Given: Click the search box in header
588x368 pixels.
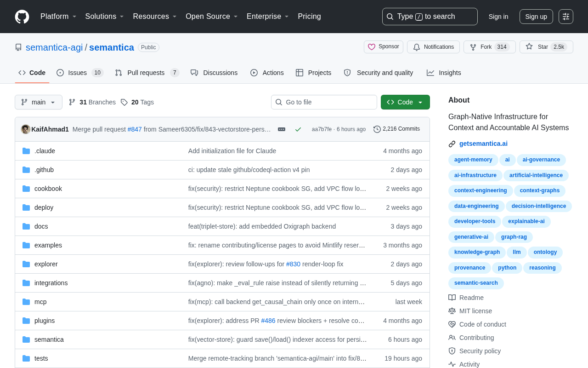Looking at the screenshot, I should click(430, 17).
